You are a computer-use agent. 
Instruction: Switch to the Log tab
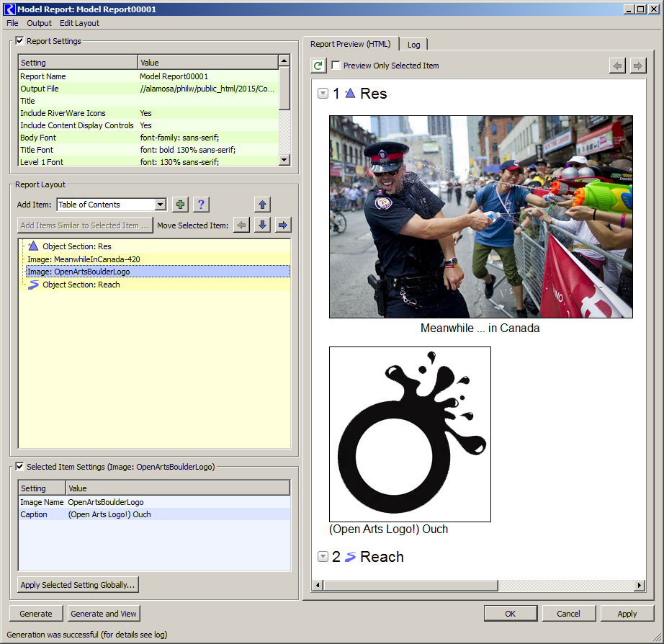[413, 45]
